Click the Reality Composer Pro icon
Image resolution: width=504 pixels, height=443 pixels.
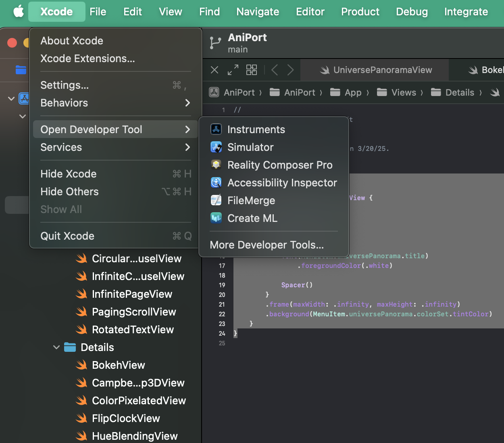(x=216, y=165)
